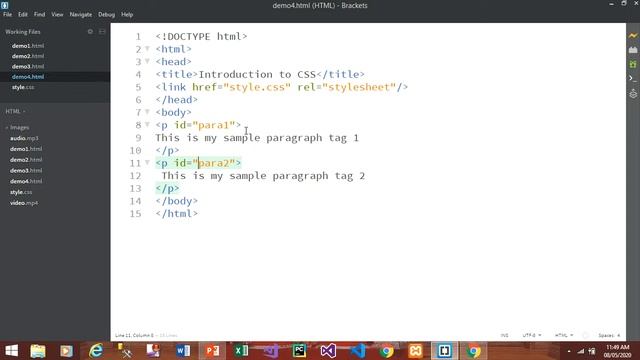Image resolution: width=640 pixels, height=360 pixels.
Task: Open demo1.html in project file tree
Action: [26, 149]
